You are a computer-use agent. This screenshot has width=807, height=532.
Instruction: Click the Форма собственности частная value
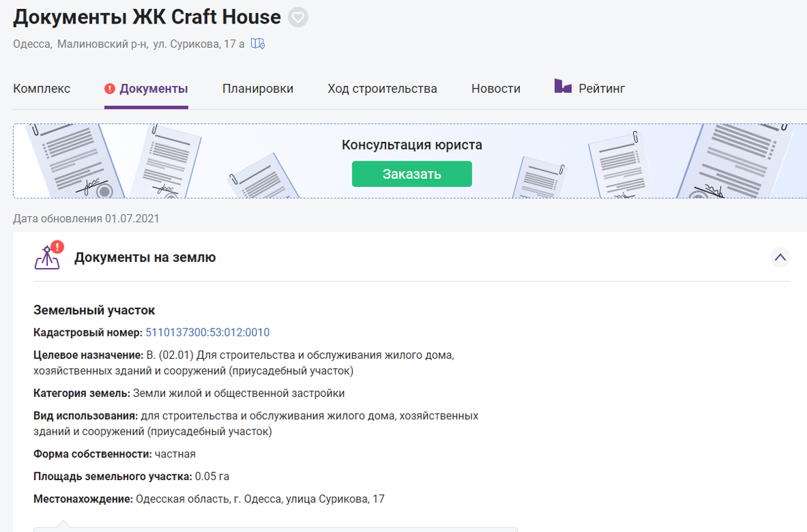[175, 454]
